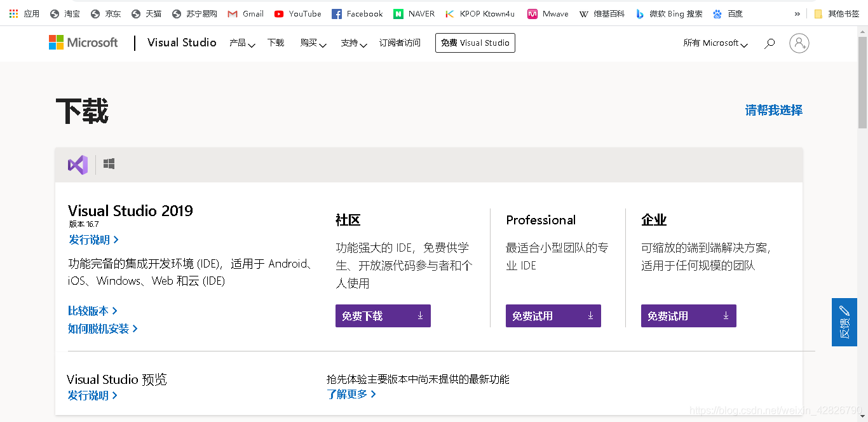868x422 pixels.
Task: Click the 请帮我选择 link
Action: (x=774, y=111)
